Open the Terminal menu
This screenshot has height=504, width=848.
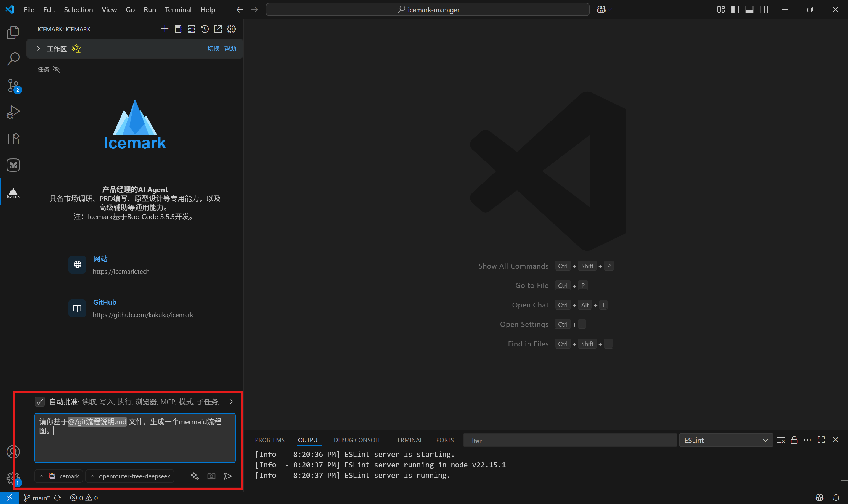(178, 9)
